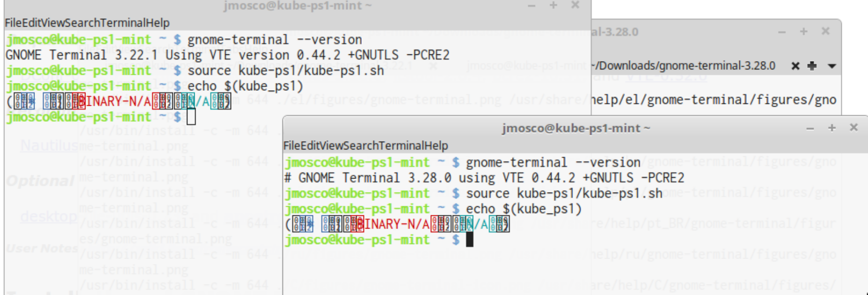
Task: Click the hollow cursor in 3.22.1 terminal
Action: [x=191, y=117]
